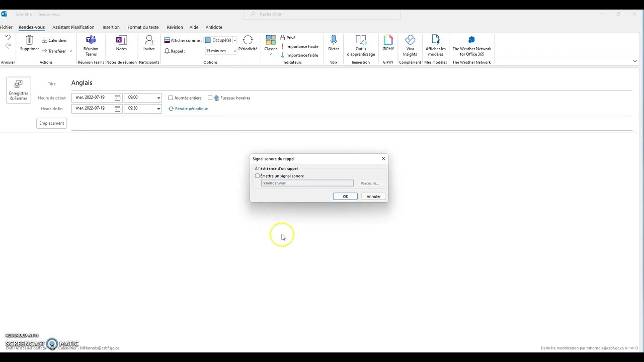This screenshot has width=644, height=362.
Task: Open the Fichier menu
Action: pyautogui.click(x=6, y=27)
